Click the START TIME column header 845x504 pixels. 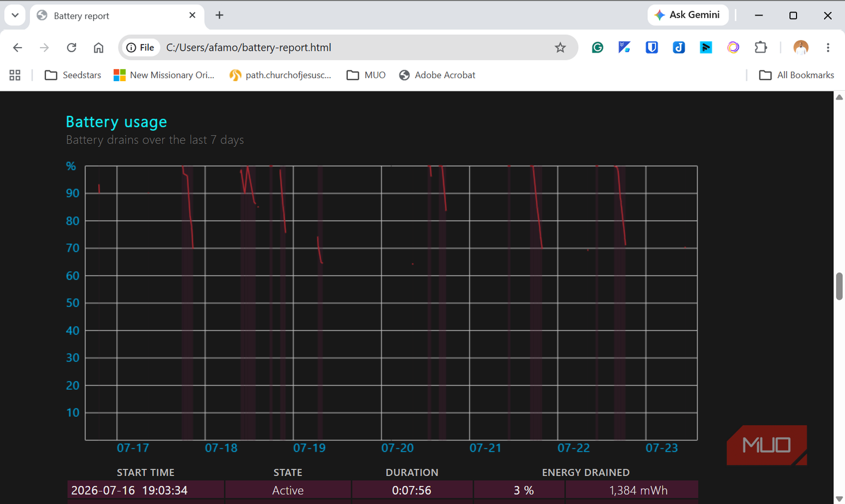[146, 472]
